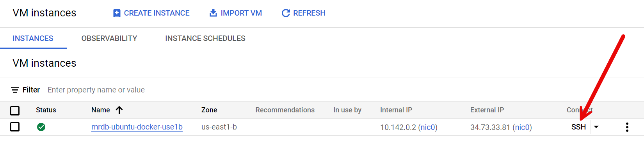Open the three-dot more actions menu
The width and height of the screenshot is (644, 142).
click(x=627, y=127)
